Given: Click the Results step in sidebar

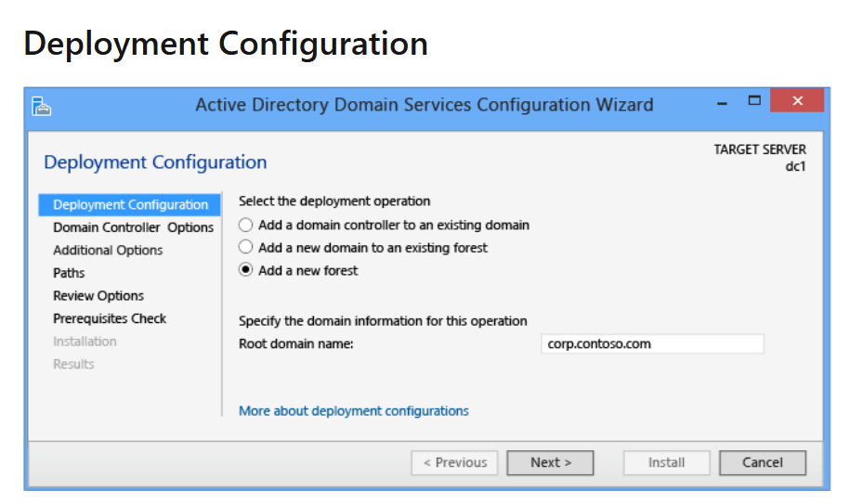Looking at the screenshot, I should (x=73, y=364).
